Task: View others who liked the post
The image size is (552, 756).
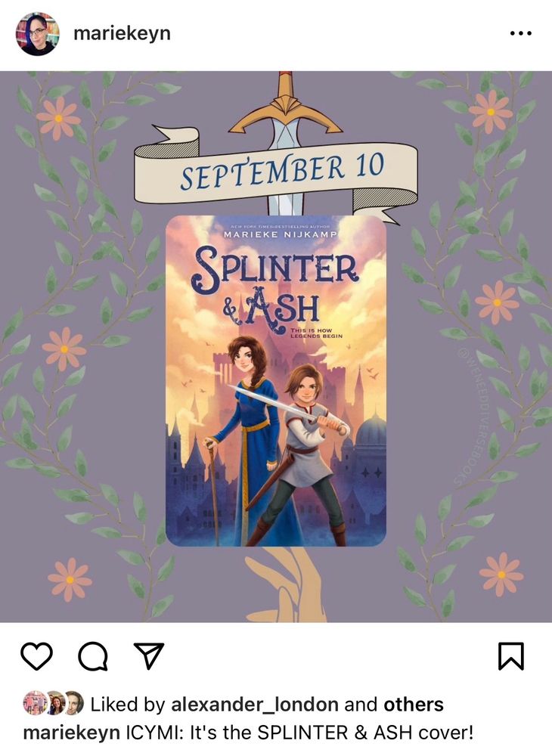Action: (x=413, y=705)
